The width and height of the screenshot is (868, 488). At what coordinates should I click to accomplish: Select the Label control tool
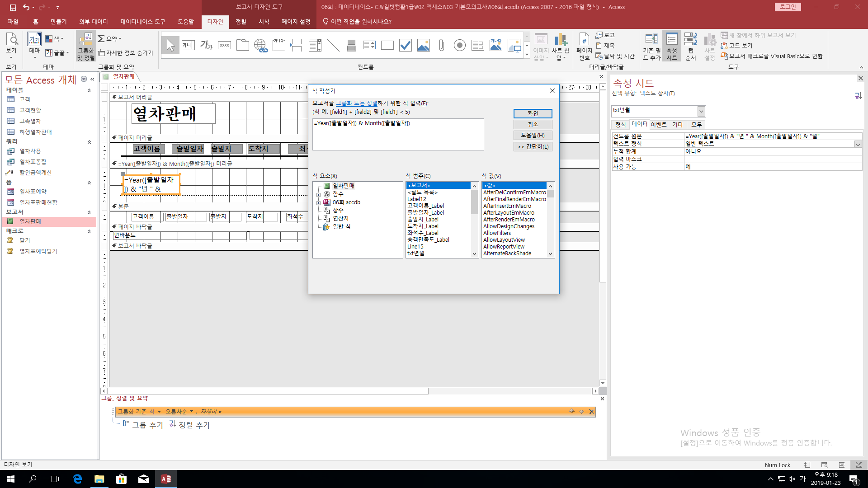(x=206, y=45)
